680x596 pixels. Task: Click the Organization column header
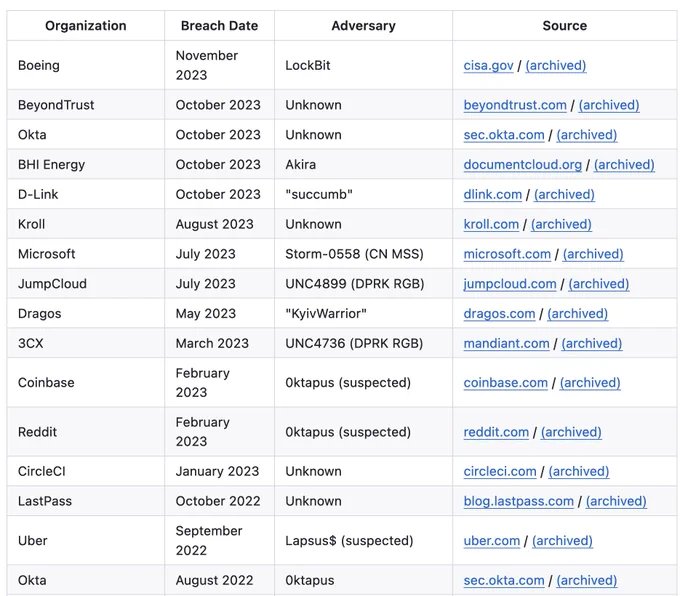coord(86,26)
